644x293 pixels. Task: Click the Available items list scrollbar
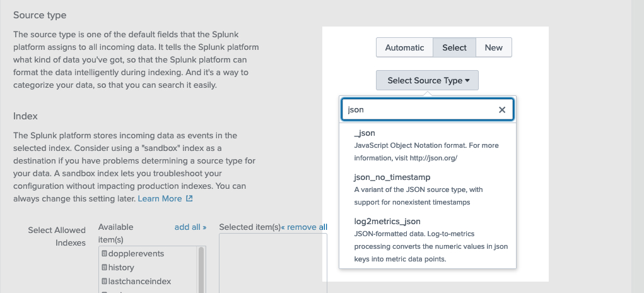coord(201,270)
